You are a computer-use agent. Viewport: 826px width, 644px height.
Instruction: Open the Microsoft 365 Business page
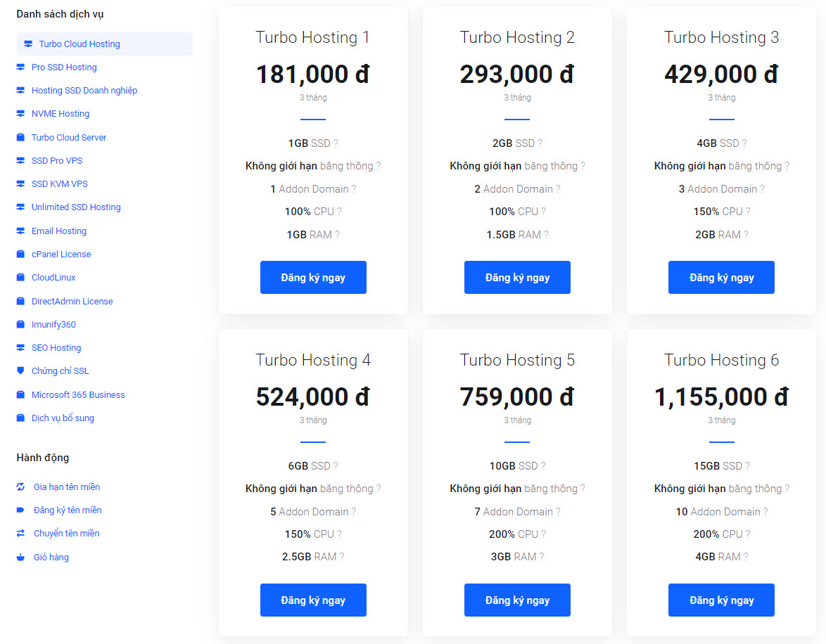coord(78,394)
